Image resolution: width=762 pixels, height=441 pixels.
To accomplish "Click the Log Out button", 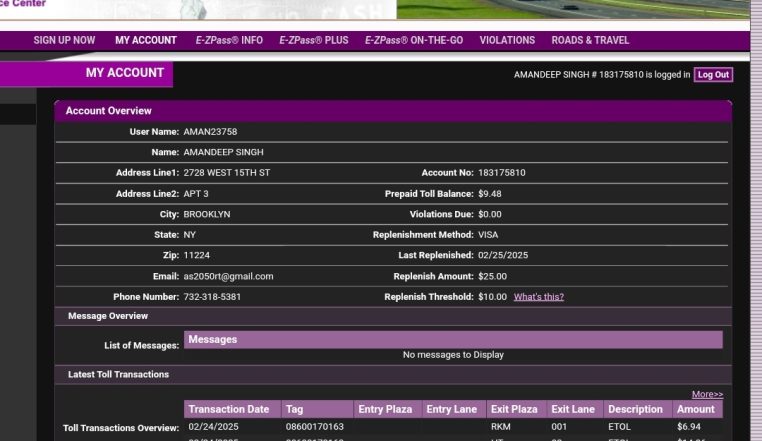I will pos(713,75).
